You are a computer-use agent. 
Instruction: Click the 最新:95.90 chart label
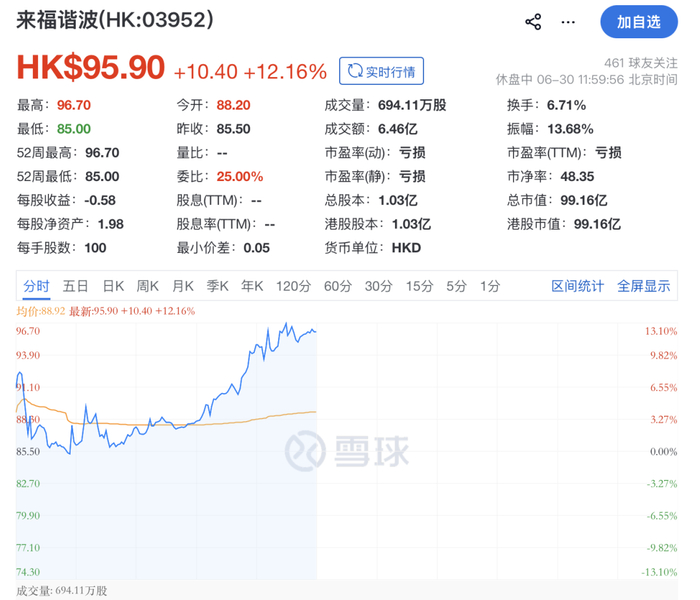point(132,311)
